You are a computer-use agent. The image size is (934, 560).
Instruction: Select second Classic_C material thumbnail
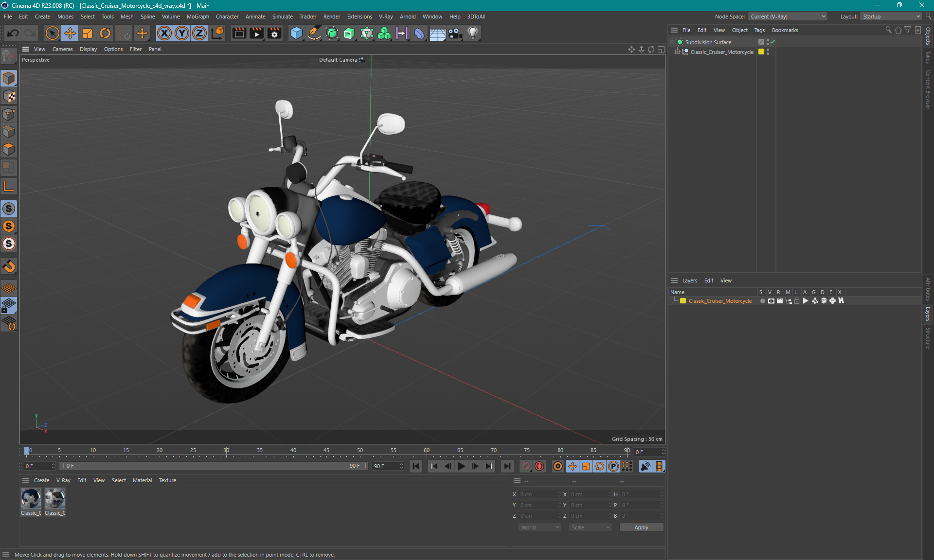point(54,502)
